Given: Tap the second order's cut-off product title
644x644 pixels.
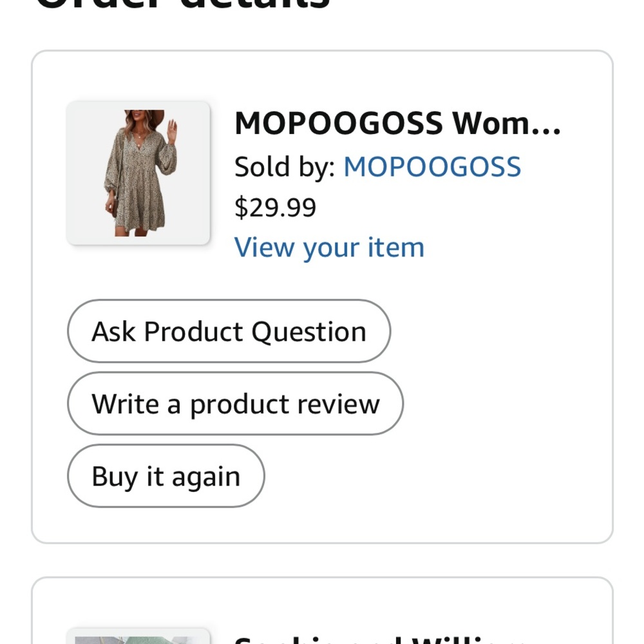Looking at the screenshot, I should [x=380, y=639].
